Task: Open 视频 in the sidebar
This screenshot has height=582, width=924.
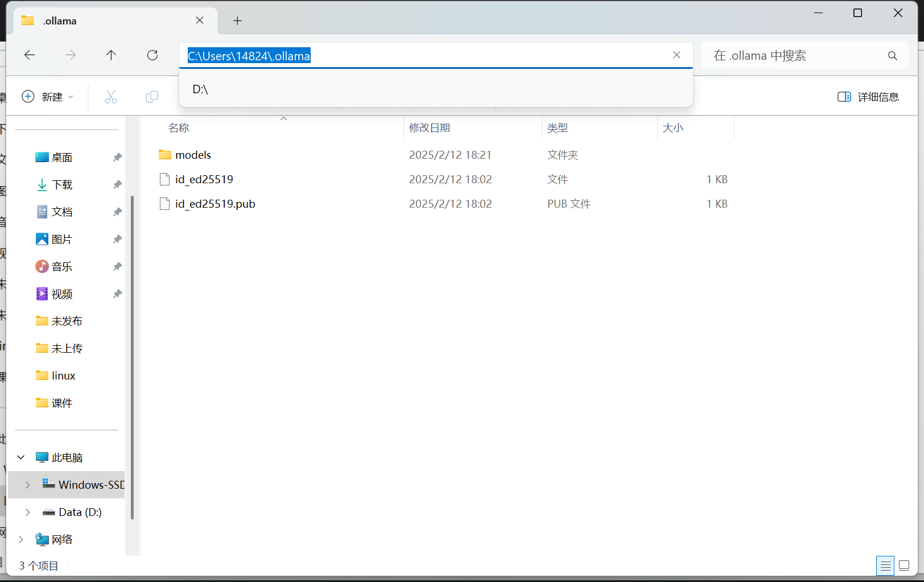Action: 62,294
